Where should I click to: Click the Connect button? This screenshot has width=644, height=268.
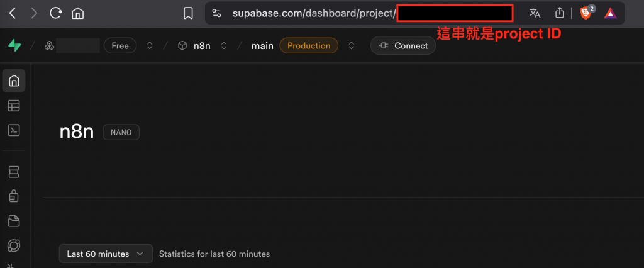click(x=403, y=46)
